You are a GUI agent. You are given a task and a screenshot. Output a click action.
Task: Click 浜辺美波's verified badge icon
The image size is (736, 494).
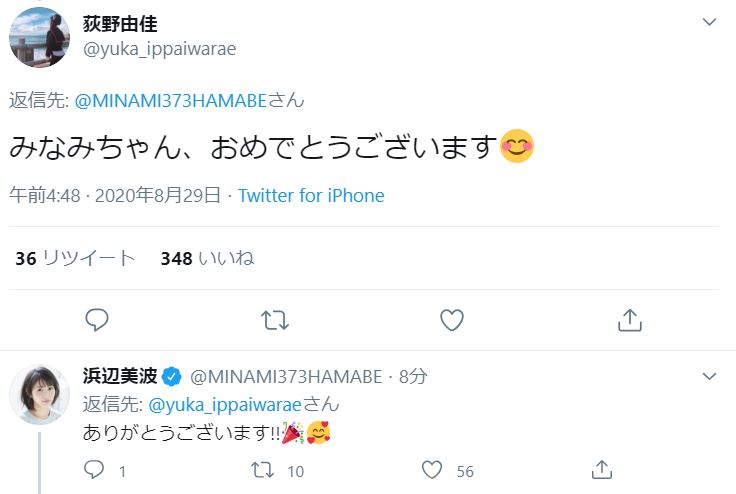172,377
